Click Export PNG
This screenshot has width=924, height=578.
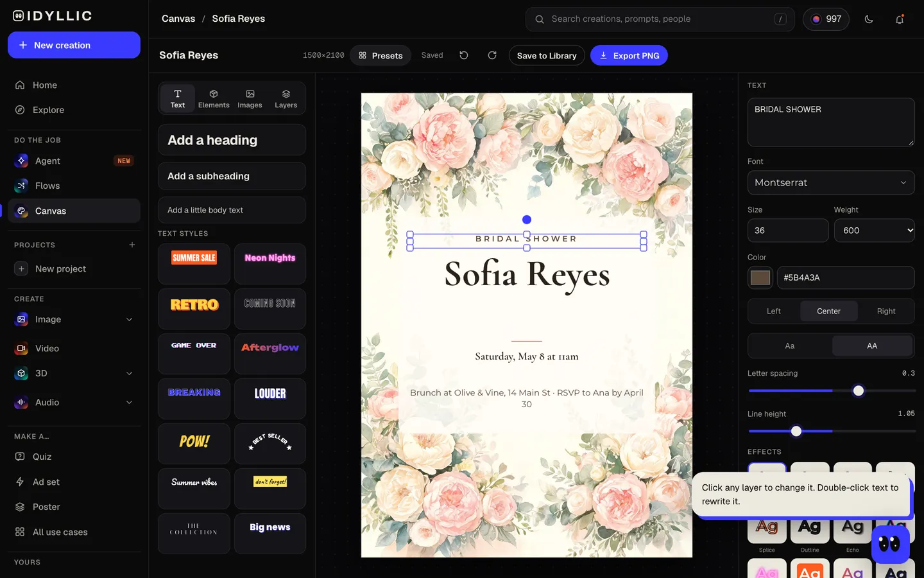[629, 55]
